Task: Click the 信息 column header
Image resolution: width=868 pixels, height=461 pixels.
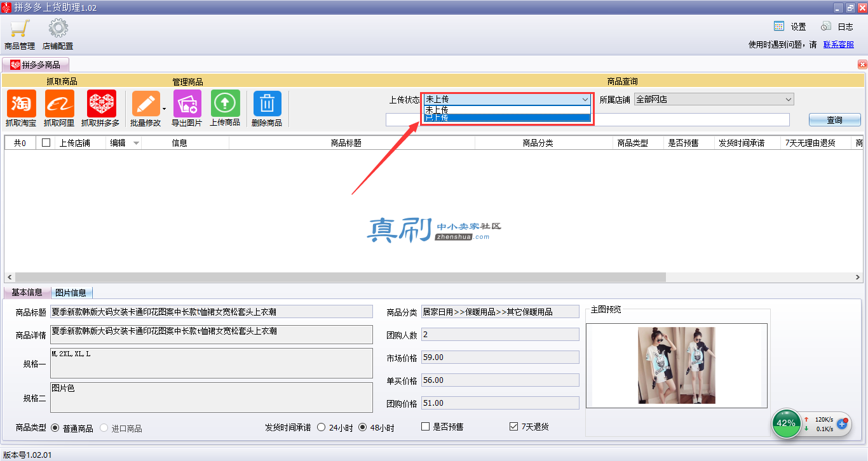Action: coord(185,143)
